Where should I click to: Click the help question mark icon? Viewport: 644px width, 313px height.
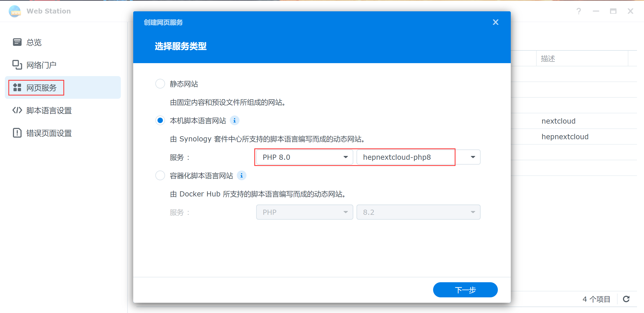(x=579, y=11)
